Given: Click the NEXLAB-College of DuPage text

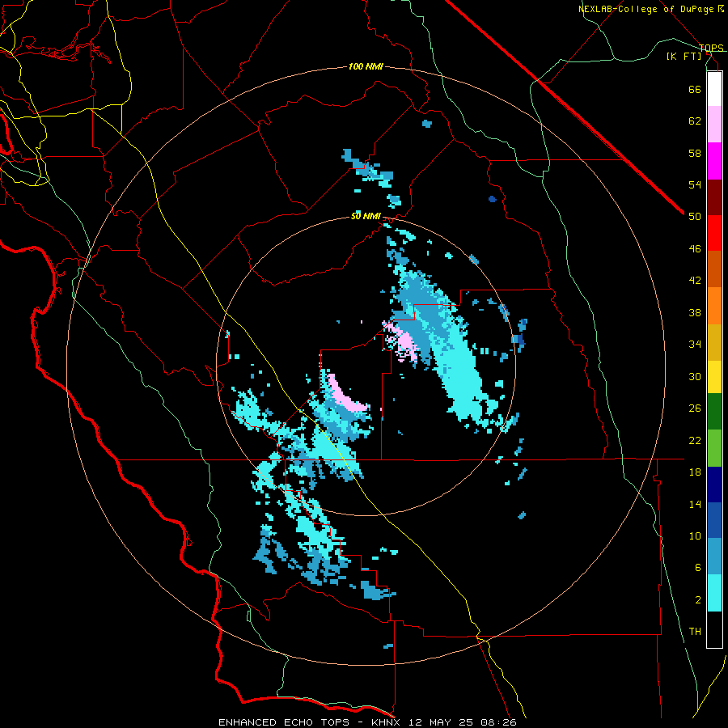Looking at the screenshot, I should 646,9.
